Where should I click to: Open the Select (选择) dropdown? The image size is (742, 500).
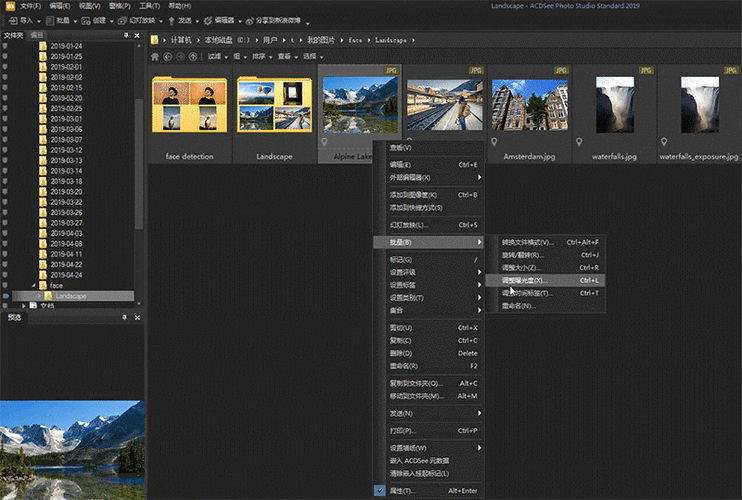click(313, 57)
